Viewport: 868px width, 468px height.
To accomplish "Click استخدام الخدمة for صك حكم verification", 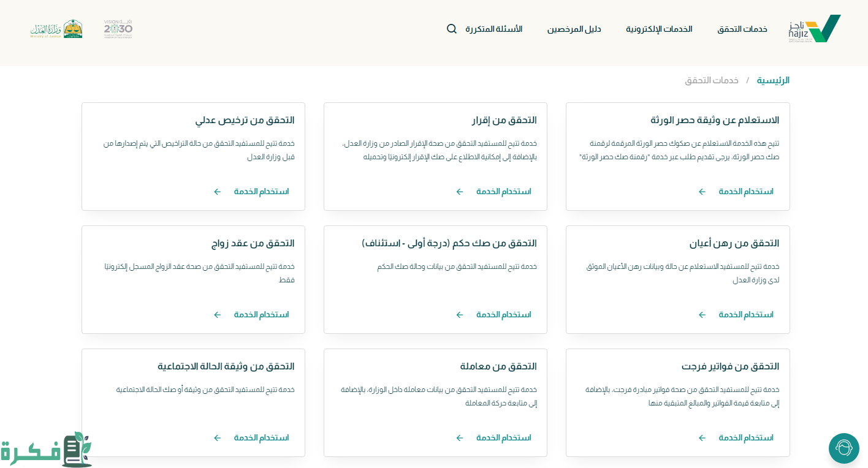I will [503, 315].
